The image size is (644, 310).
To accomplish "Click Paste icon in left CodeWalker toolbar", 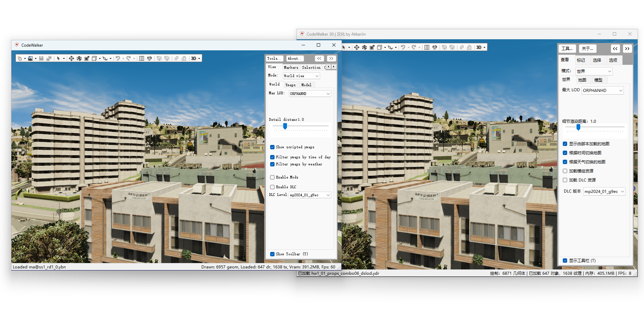I will [x=184, y=58].
